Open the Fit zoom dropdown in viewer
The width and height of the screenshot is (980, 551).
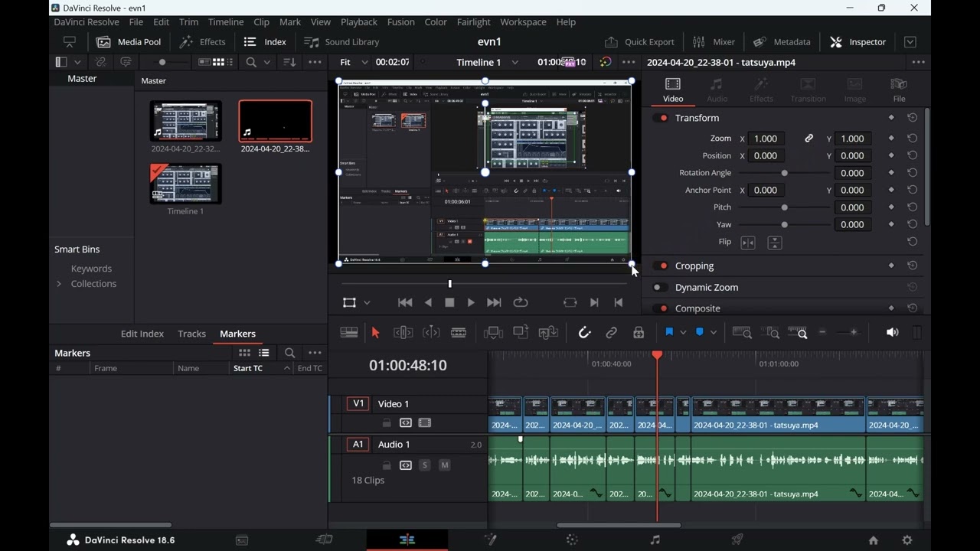(354, 63)
